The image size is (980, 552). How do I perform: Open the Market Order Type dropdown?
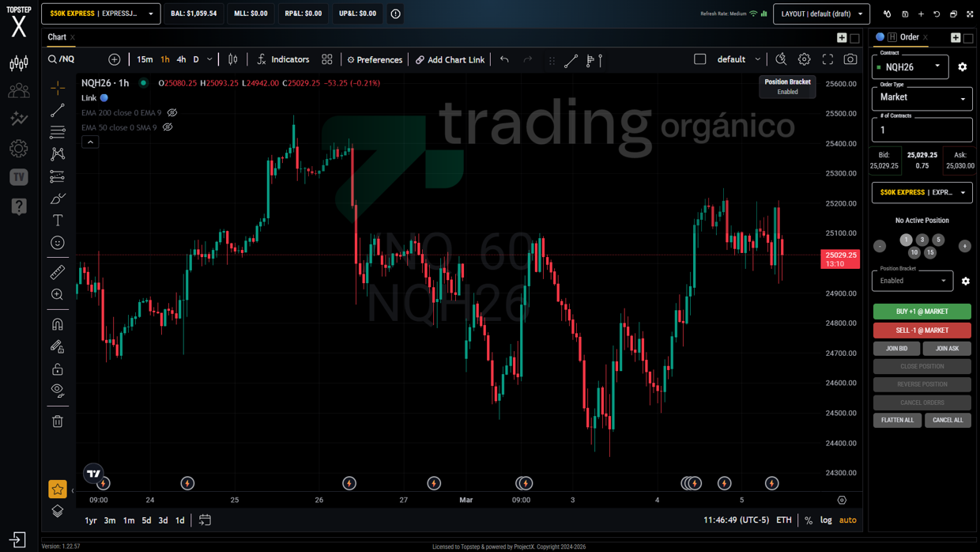coord(922,97)
